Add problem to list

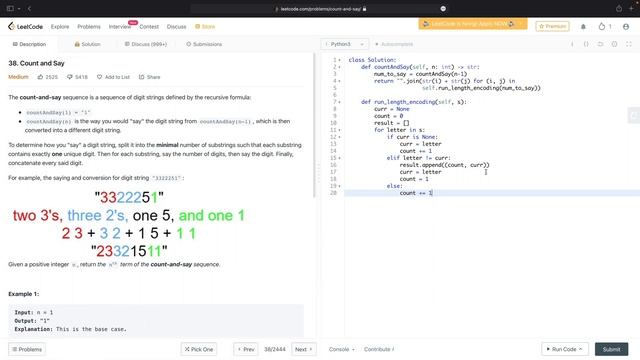(113, 77)
